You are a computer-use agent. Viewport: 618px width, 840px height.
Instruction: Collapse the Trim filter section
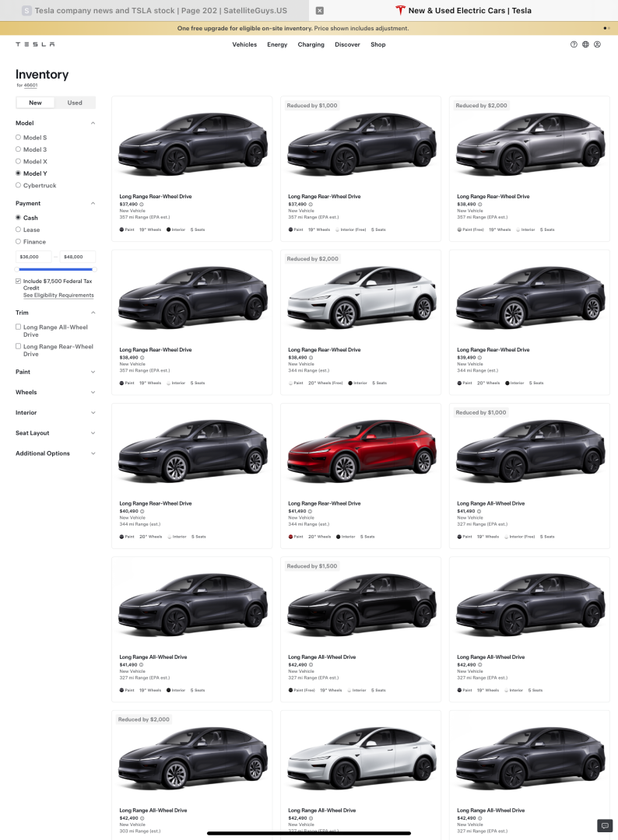point(93,313)
